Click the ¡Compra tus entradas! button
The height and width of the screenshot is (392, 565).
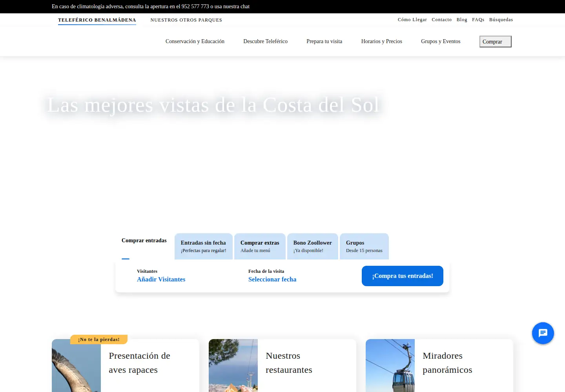(403, 276)
